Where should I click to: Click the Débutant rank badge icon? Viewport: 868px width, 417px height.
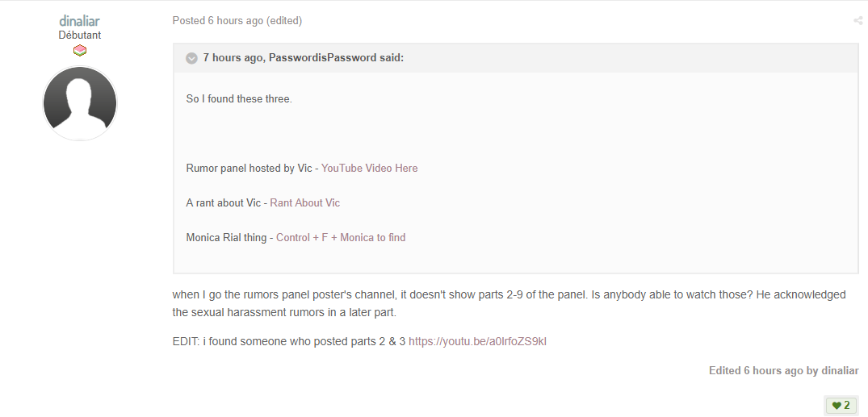click(80, 51)
